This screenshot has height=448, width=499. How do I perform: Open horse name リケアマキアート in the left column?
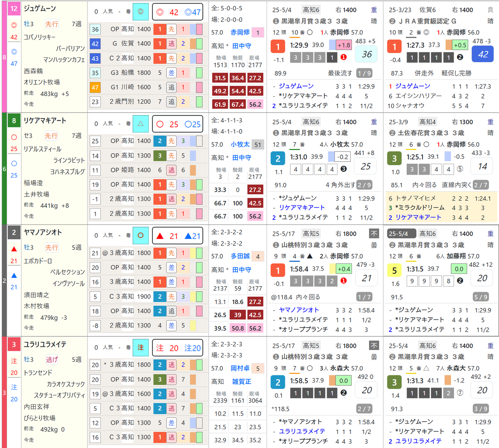tap(45, 121)
